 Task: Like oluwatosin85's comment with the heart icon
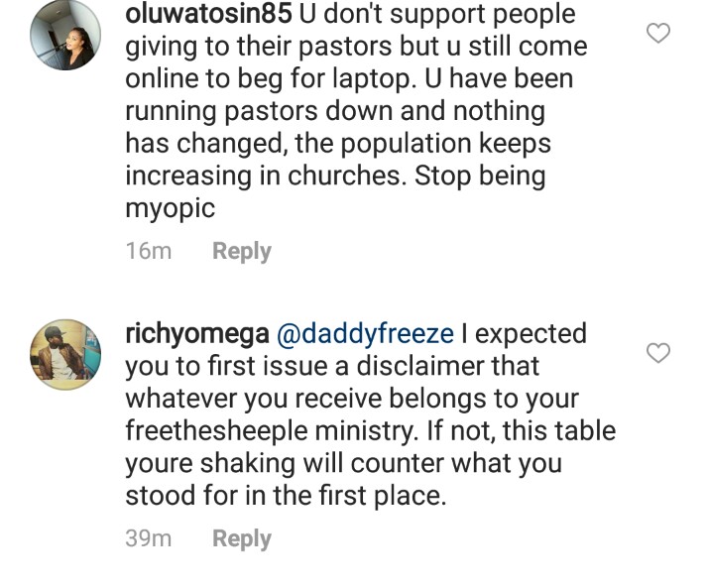[x=657, y=34]
